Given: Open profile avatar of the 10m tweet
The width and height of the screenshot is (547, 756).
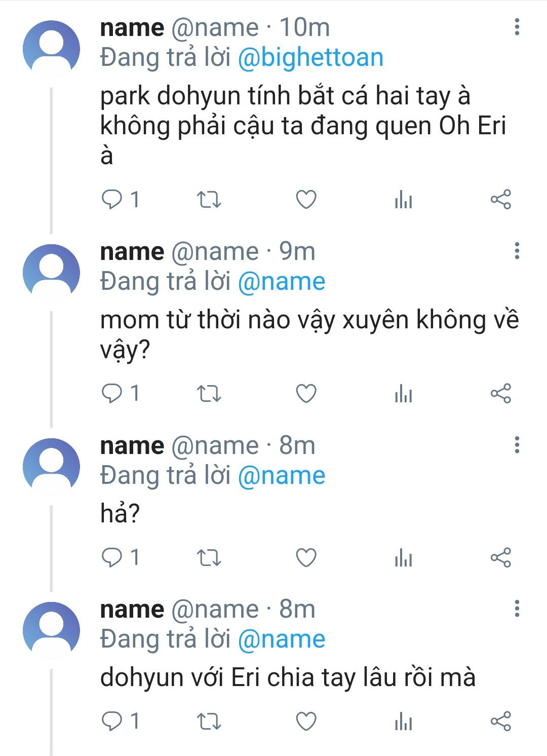Looking at the screenshot, I should tap(51, 49).
